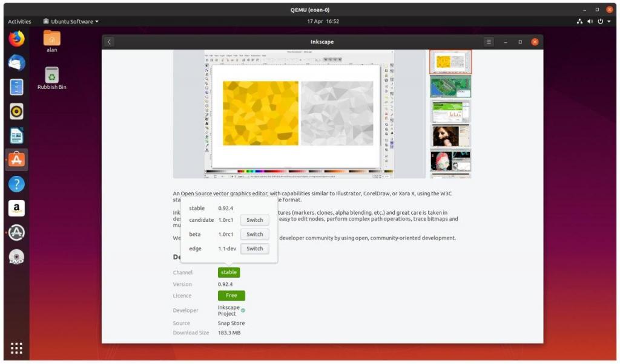Viewport: 620px width, 364px height.
Task: Open the Help icon in dock
Action: (x=16, y=184)
